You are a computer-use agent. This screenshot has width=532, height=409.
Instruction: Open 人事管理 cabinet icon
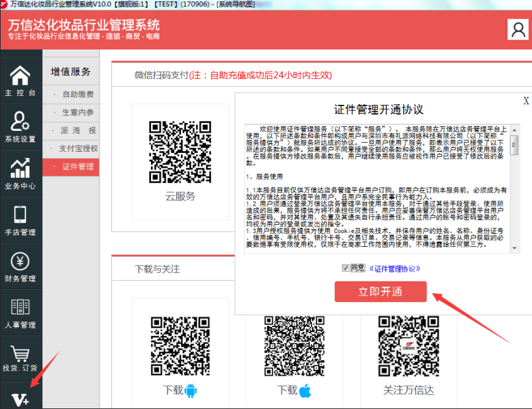pos(20,307)
